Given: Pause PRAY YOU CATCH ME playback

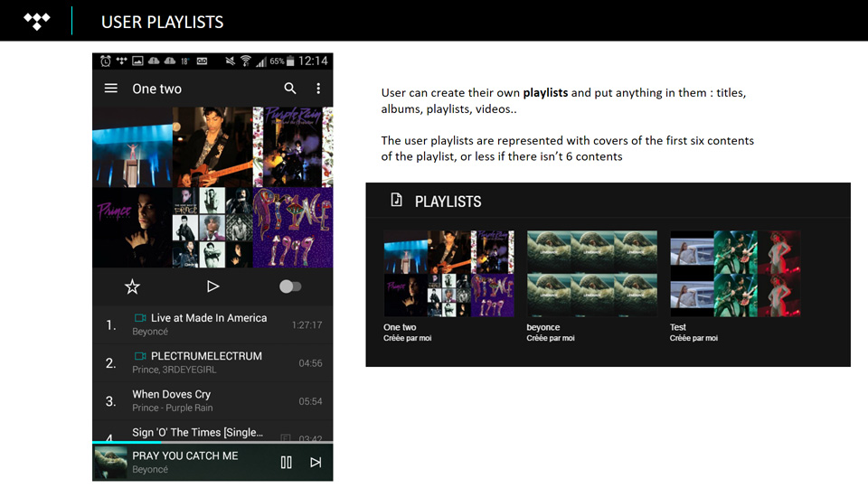Looking at the screenshot, I should (x=287, y=462).
